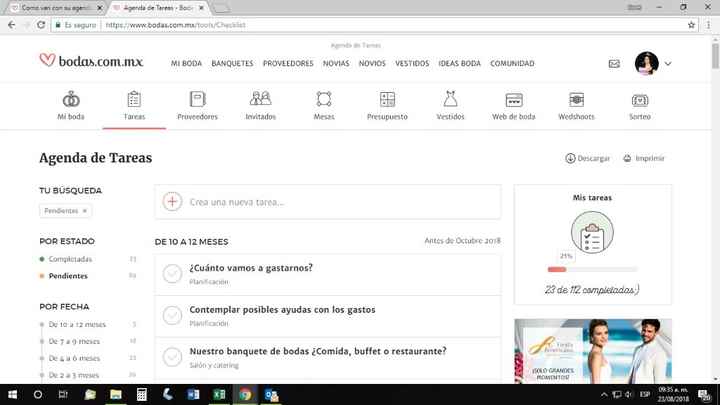This screenshot has width=720, height=405.
Task: Mark '¿Cuánto vamos a gastarnos?' as completed
Action: (x=172, y=273)
